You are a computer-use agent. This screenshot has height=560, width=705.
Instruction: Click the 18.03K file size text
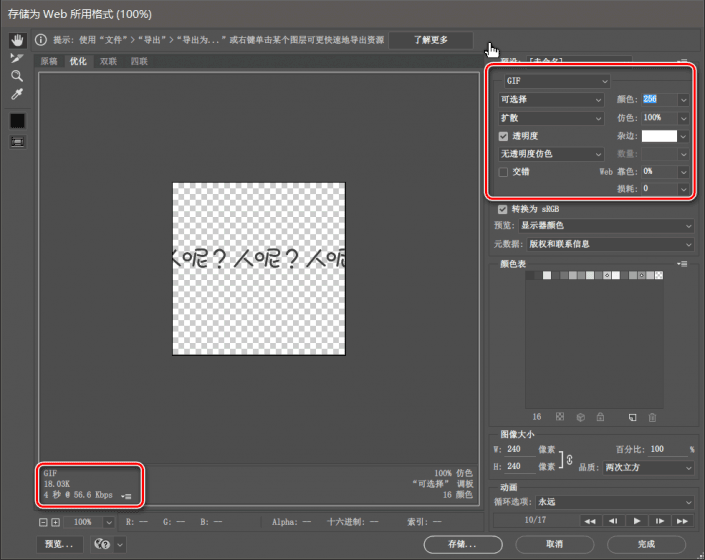click(x=57, y=484)
